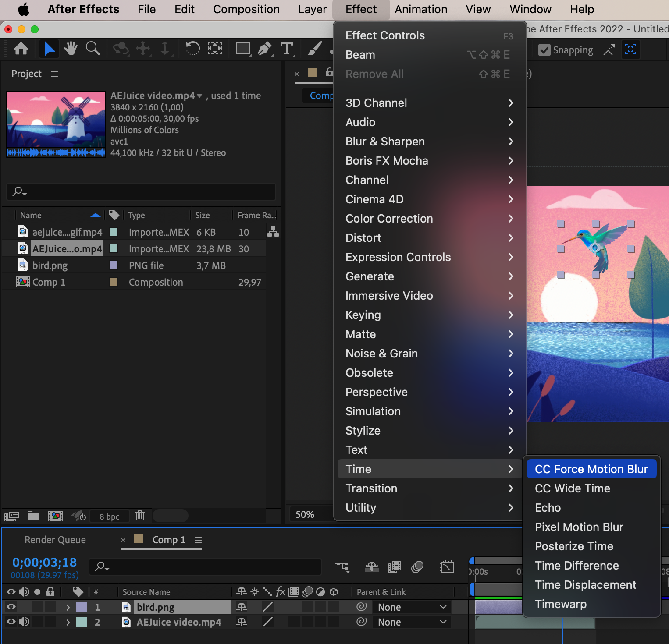Select the Rectangle shape tool

[x=242, y=49]
